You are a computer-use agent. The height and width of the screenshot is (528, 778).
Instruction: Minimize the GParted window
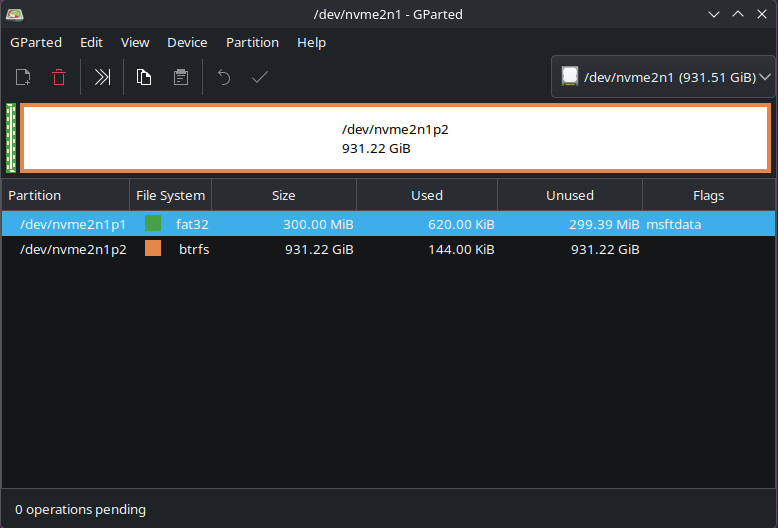(x=713, y=14)
